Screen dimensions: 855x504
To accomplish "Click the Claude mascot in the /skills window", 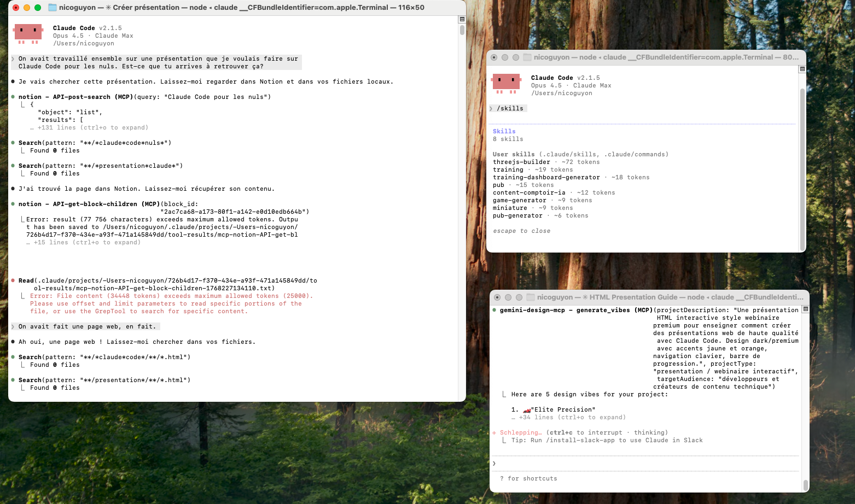I will pyautogui.click(x=506, y=83).
